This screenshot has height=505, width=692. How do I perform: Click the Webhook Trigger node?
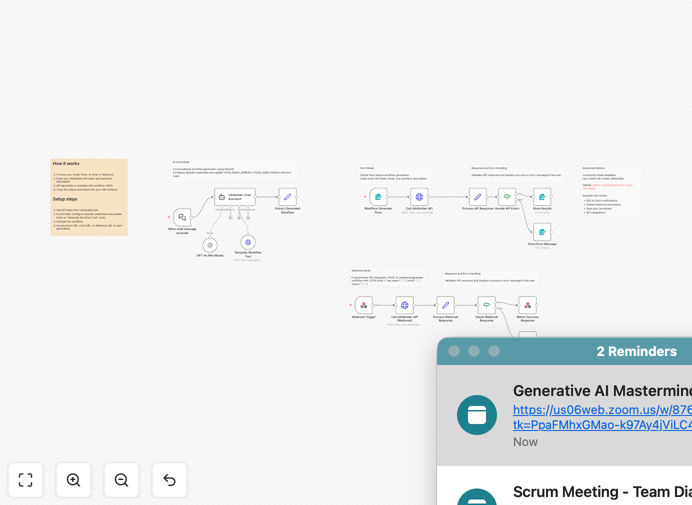[364, 305]
